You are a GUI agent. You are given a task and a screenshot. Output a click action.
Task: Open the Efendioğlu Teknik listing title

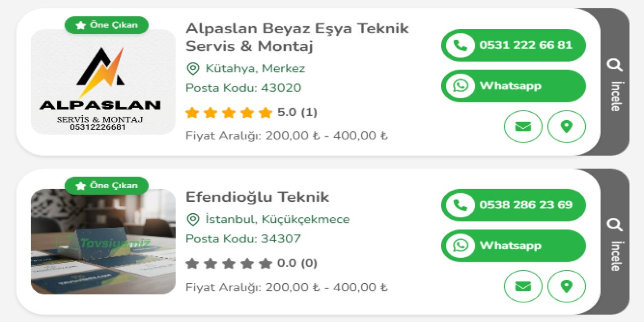pyautogui.click(x=257, y=197)
